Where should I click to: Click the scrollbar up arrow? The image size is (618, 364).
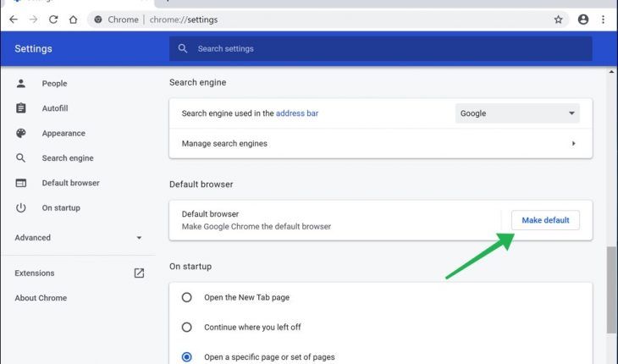pyautogui.click(x=612, y=72)
